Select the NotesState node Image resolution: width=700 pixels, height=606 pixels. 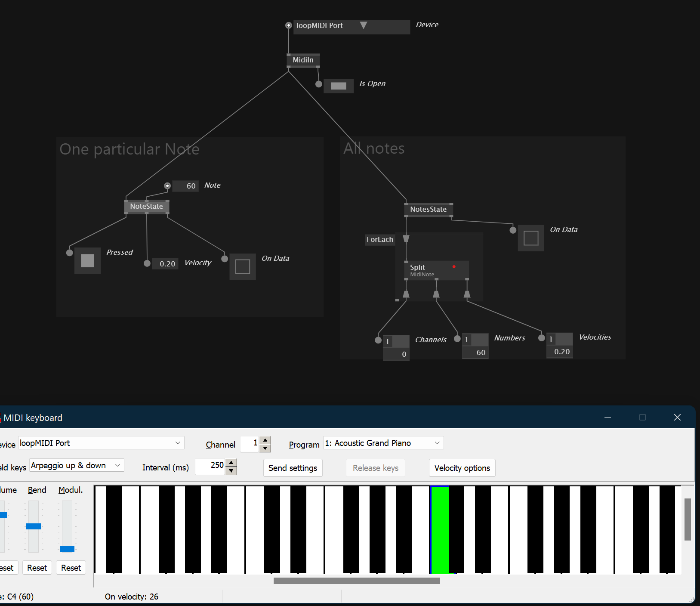428,210
